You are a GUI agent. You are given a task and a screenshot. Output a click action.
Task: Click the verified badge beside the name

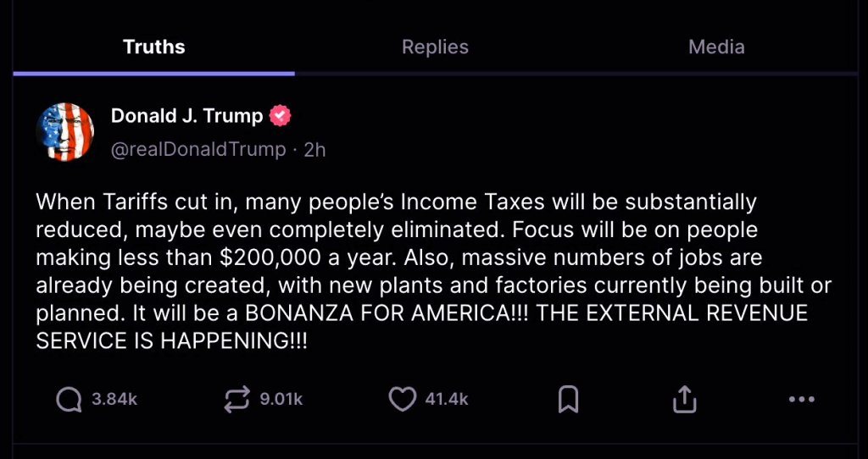pyautogui.click(x=280, y=116)
